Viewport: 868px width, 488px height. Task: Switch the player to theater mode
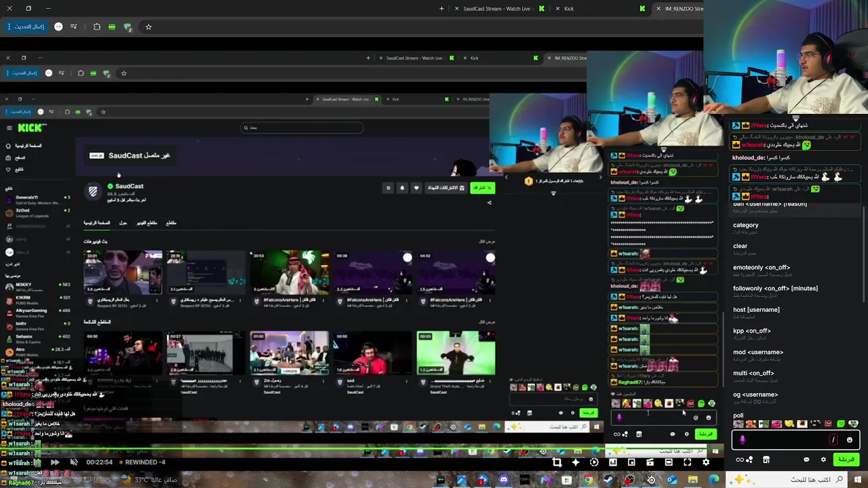669,462
